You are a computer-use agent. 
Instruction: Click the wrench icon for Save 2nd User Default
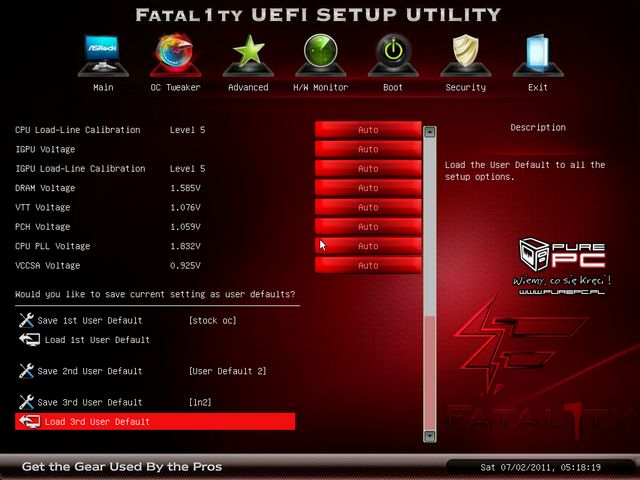[x=26, y=371]
